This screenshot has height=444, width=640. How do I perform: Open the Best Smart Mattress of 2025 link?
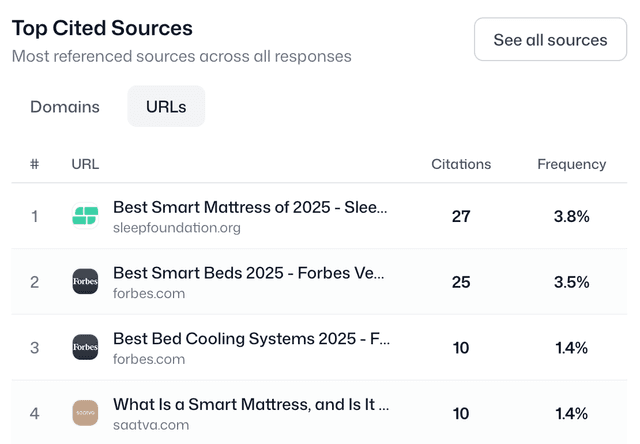click(250, 207)
